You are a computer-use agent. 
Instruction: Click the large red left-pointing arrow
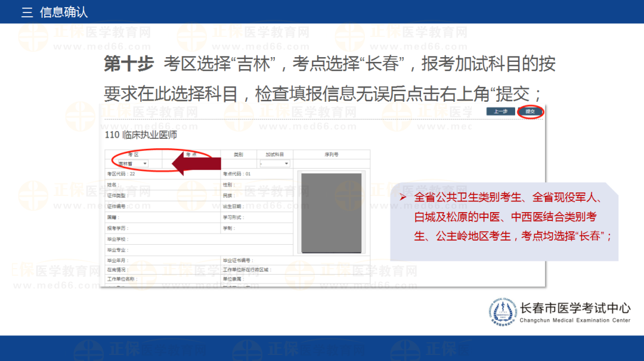[197, 164]
